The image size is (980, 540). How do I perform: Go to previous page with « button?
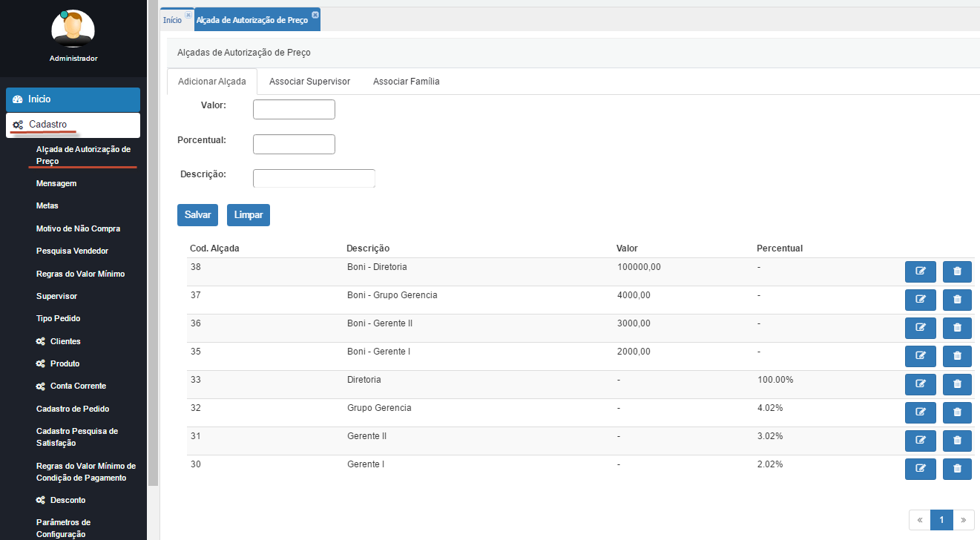(920, 520)
